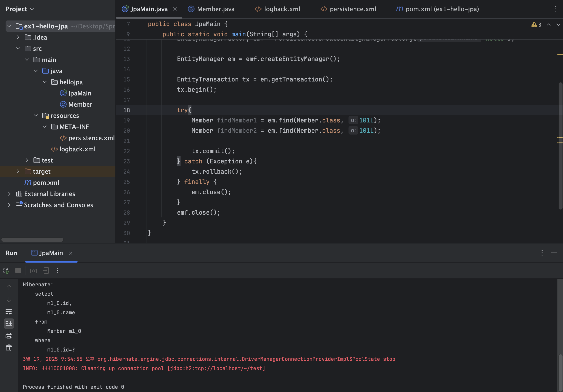Open warnings indicator showing 3 problems

(x=536, y=25)
